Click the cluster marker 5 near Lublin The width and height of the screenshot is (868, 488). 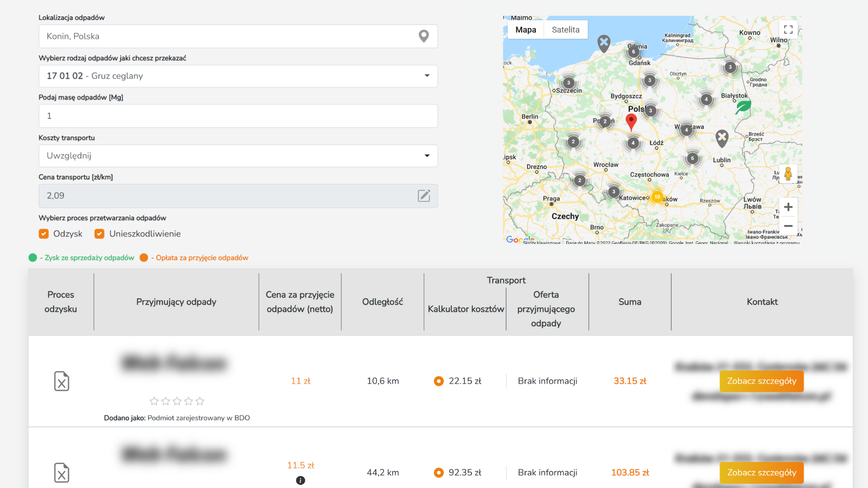[692, 158]
